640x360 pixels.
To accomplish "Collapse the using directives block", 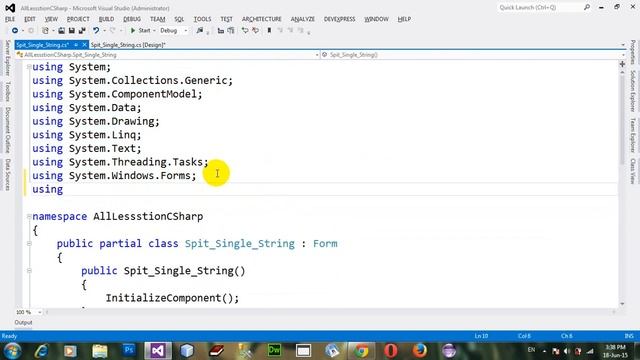I will point(29,67).
